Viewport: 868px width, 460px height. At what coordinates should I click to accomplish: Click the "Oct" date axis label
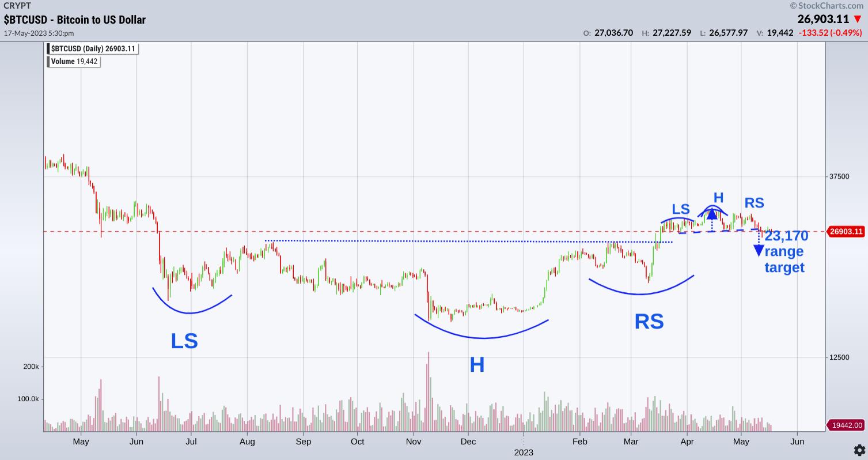pos(358,442)
